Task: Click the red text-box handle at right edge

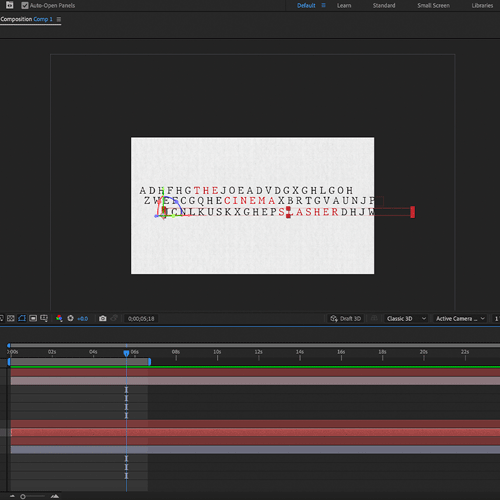Action: [x=412, y=212]
